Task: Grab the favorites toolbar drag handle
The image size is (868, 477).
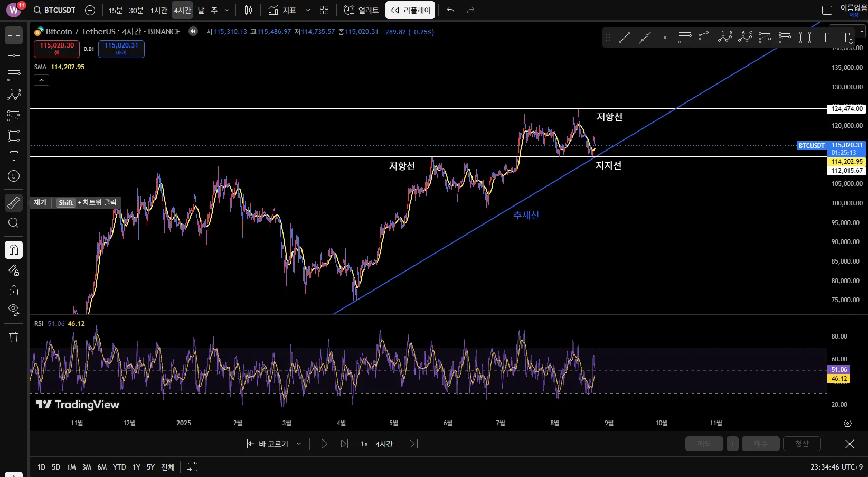Action: click(x=608, y=38)
